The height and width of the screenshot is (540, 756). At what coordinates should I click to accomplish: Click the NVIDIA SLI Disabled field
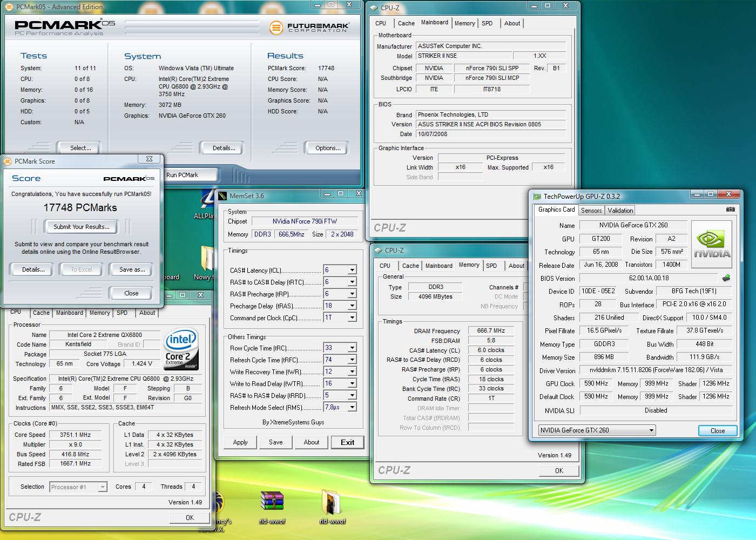pos(656,410)
